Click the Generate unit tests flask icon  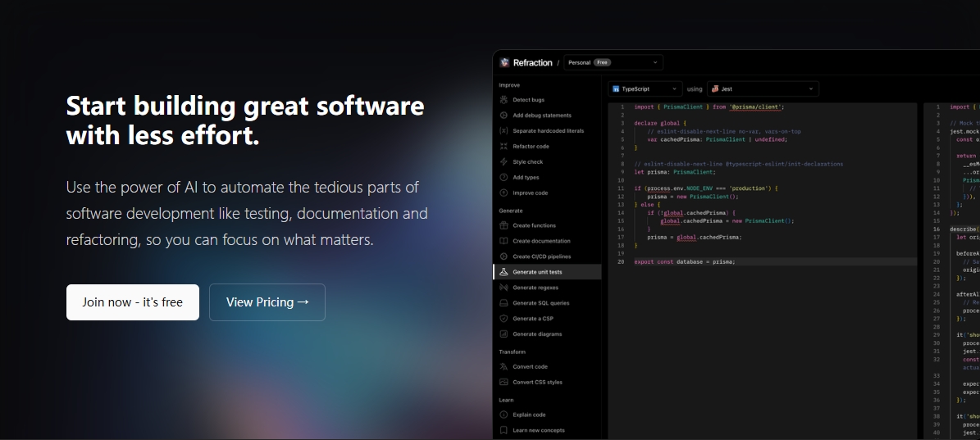[504, 272]
